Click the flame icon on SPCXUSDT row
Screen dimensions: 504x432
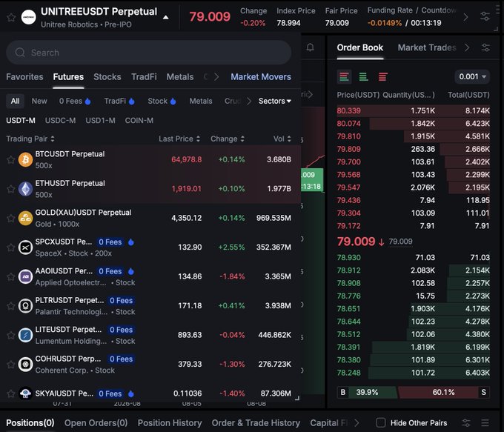tap(131, 242)
